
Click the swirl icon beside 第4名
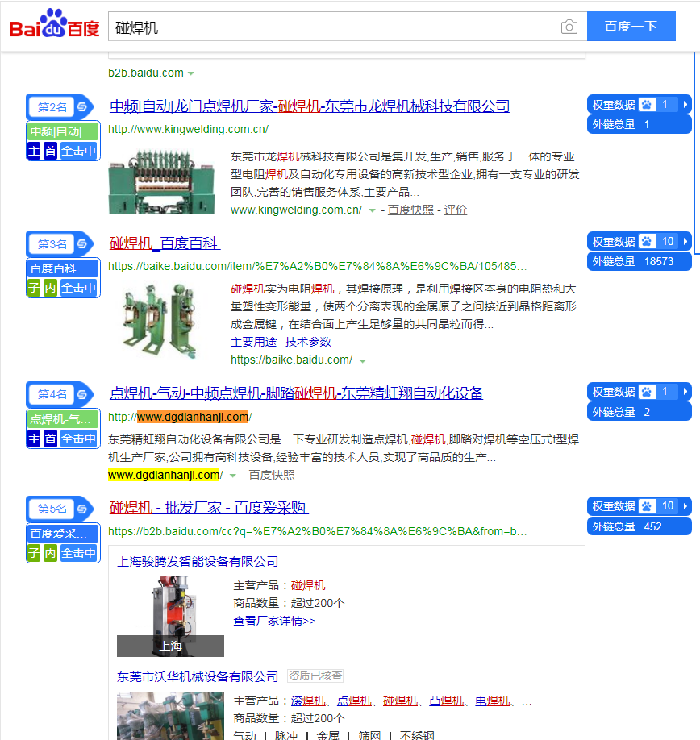[x=81, y=394]
